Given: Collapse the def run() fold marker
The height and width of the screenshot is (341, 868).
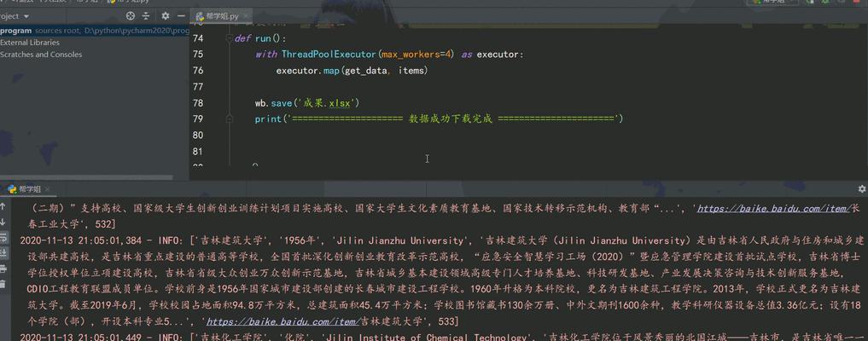Looking at the screenshot, I should click(229, 38).
